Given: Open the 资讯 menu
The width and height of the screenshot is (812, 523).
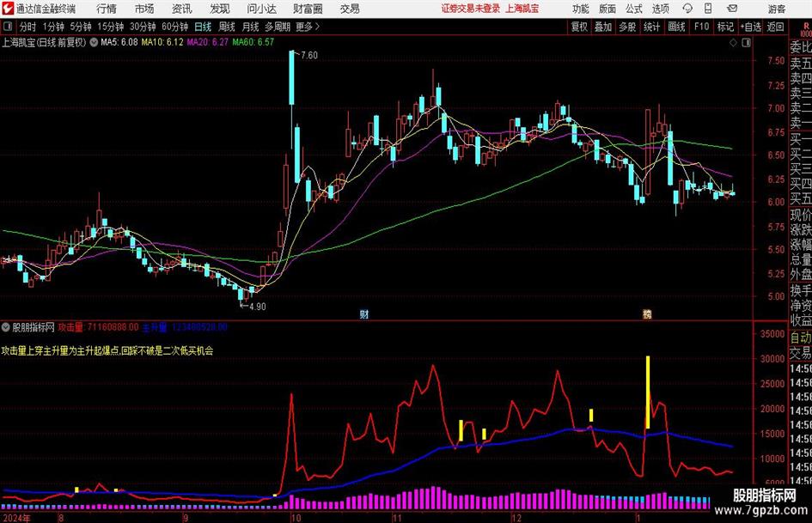Looking at the screenshot, I should [x=182, y=9].
